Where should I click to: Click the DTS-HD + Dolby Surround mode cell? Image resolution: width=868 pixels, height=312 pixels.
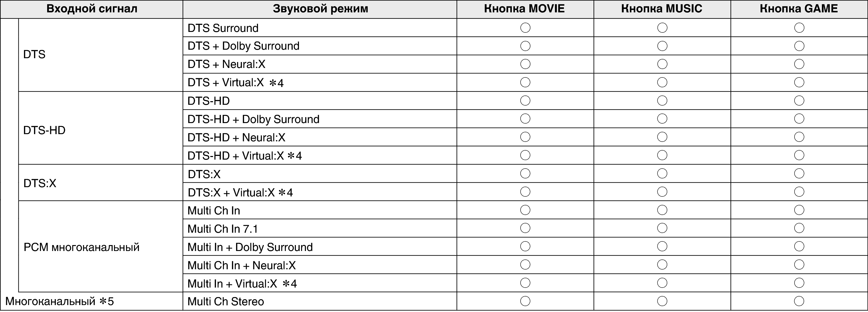click(253, 119)
